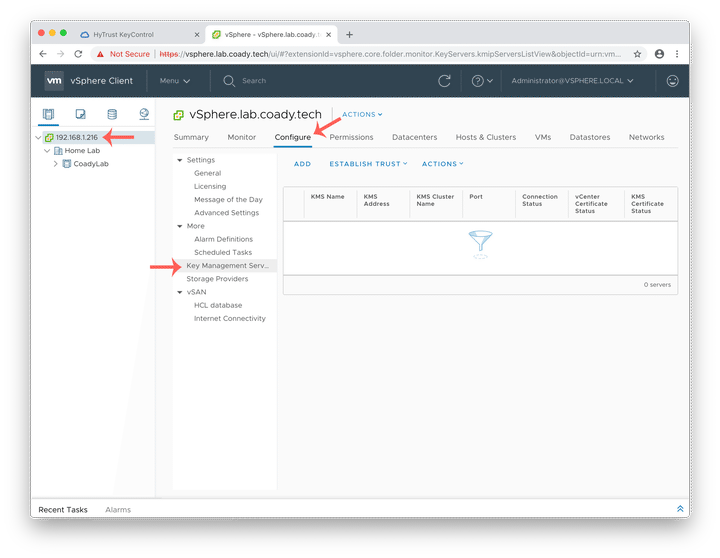Click the vSphere search field
Image resolution: width=720 pixels, height=558 pixels.
(x=254, y=81)
